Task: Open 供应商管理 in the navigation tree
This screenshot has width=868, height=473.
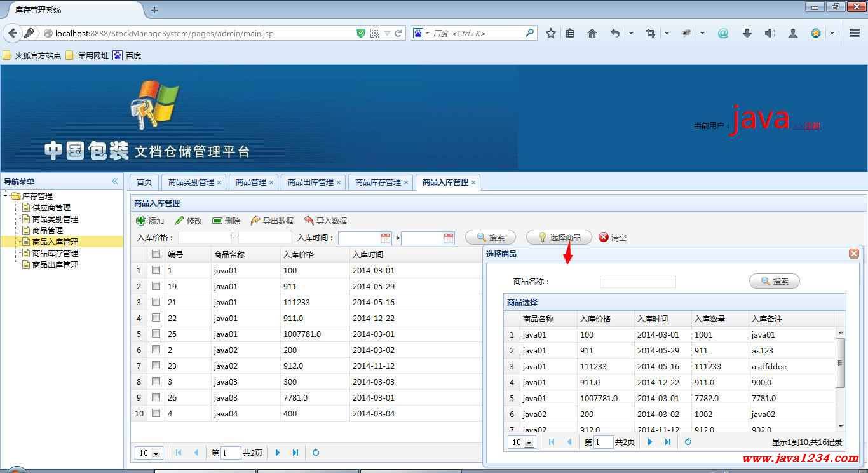Action: [51, 208]
